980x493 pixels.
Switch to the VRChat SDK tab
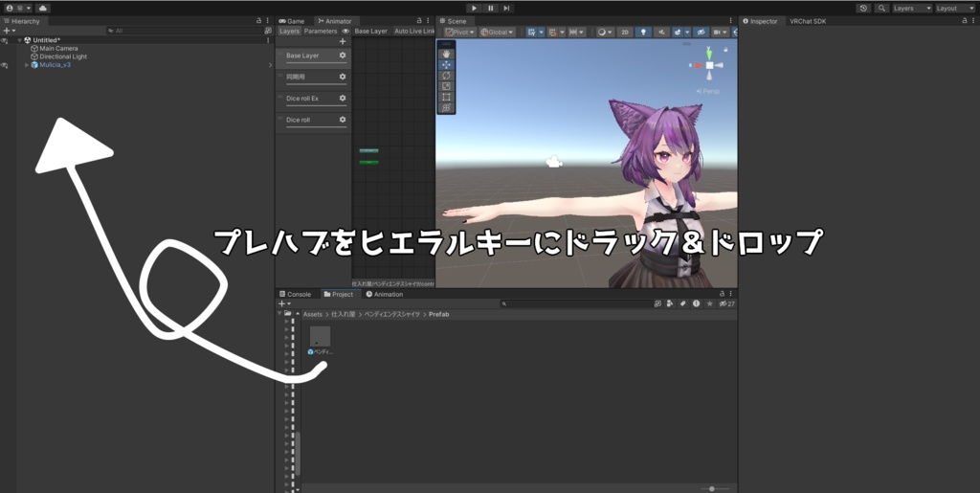(808, 21)
